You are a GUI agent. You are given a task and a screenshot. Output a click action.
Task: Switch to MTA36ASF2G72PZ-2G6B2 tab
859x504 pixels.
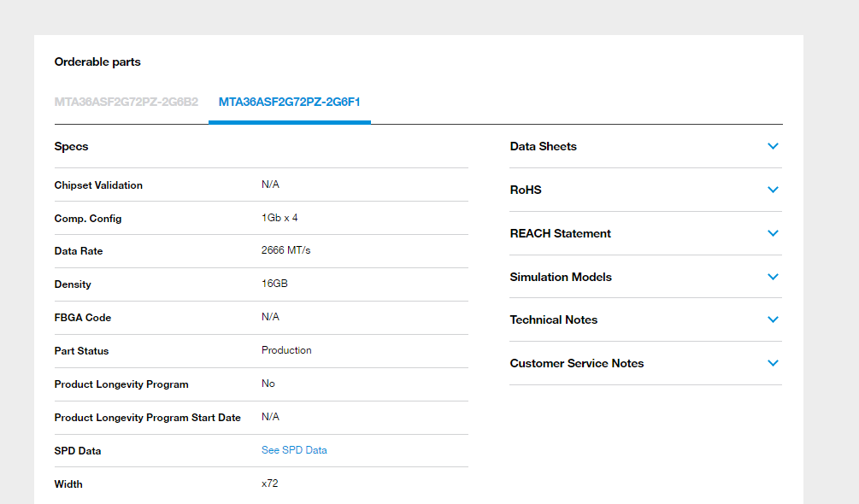(126, 102)
